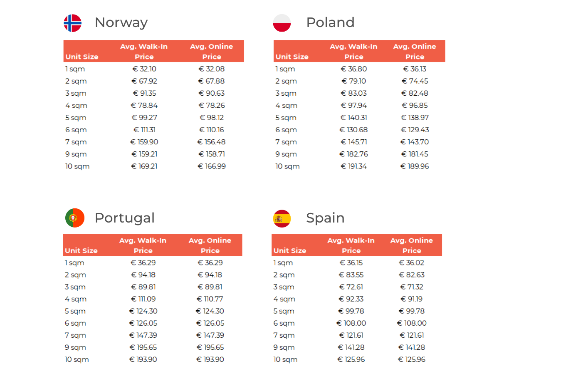Click Spain's 6 sqm walk-in price € 108.00
The height and width of the screenshot is (376, 588).
[x=351, y=323]
